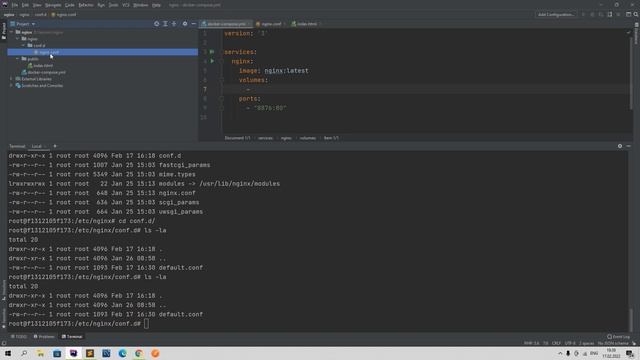This screenshot has width=640, height=360.
Task: Click Collapse All icon in Project panel
Action: [x=174, y=24]
